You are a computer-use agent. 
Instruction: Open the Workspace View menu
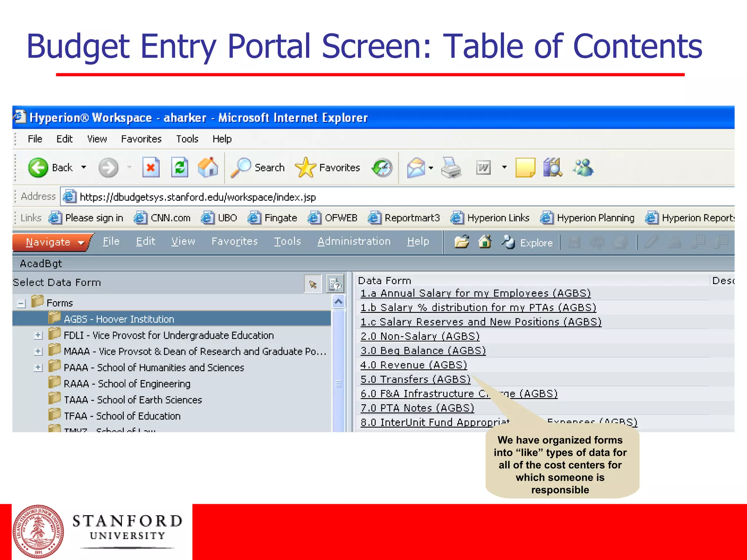(x=183, y=241)
